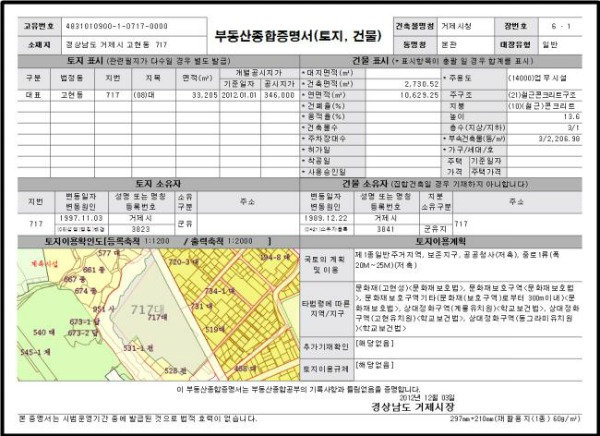Viewport: 600px width, 436px height.
Task: Click the roof value '(10)(철근)콘크리트'
Action: tap(541, 106)
